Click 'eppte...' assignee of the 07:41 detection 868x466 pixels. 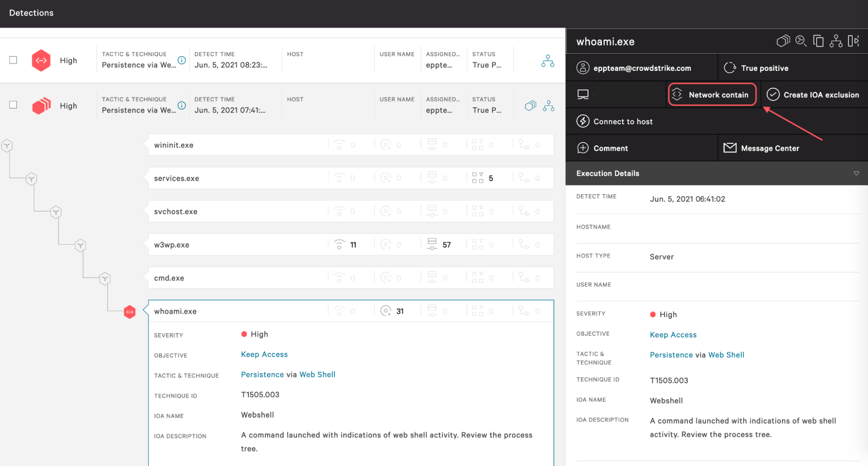439,110
